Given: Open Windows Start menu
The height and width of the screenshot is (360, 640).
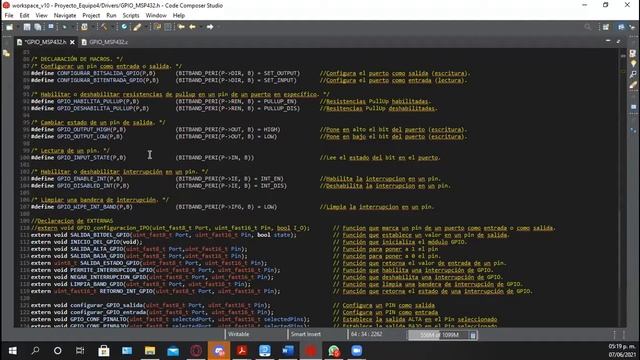Looking at the screenshot, I should click(x=13, y=351).
